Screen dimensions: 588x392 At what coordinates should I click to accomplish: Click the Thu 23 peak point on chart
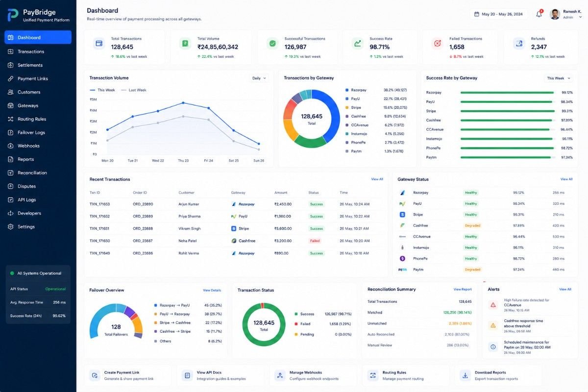click(x=183, y=103)
